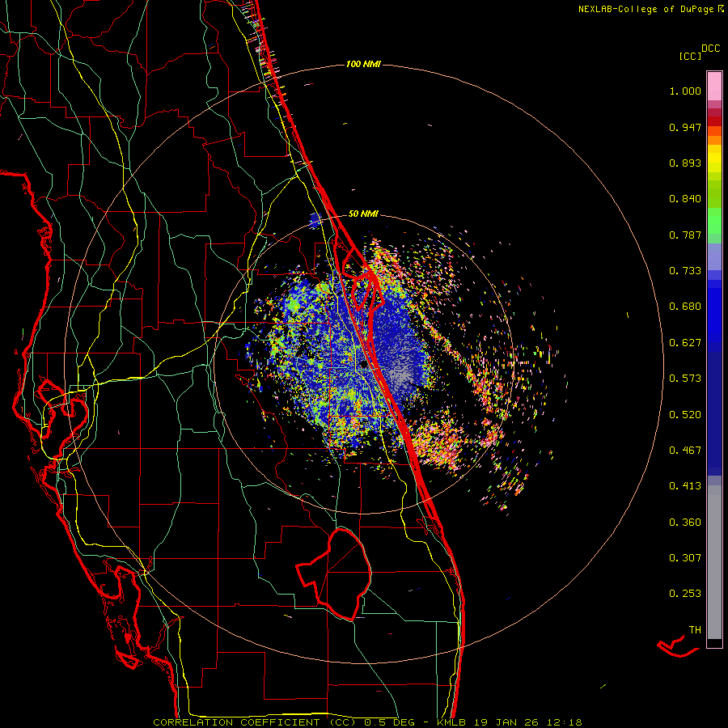Screen dimensions: 728x728
Task: Pick the bright green segment of the color bar
Action: [714, 221]
